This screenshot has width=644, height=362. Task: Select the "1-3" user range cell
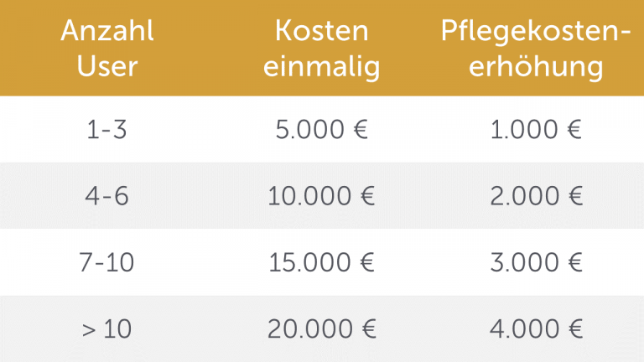coord(107,130)
